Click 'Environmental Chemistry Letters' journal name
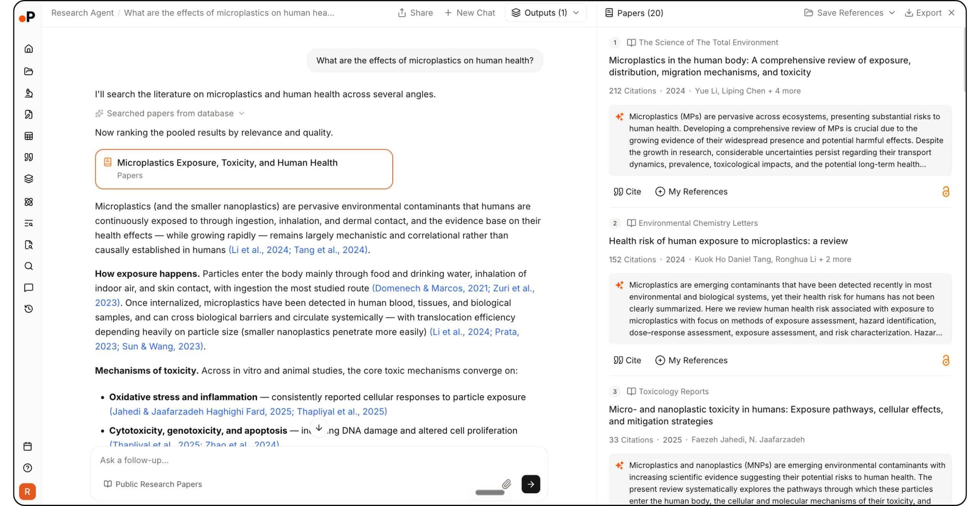 [x=698, y=223]
